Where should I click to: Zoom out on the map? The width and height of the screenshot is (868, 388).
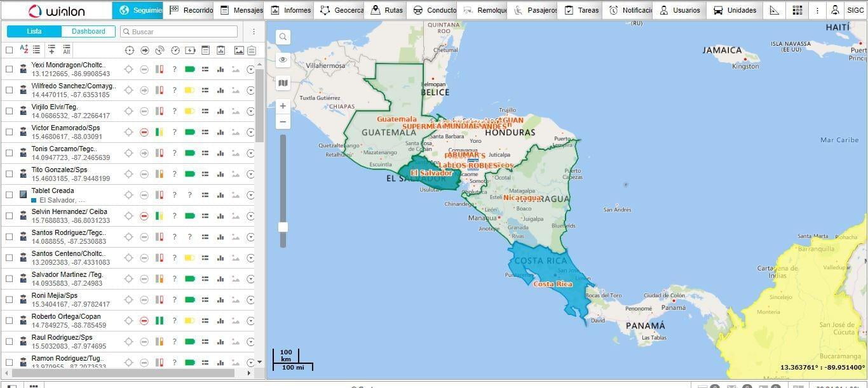[283, 121]
